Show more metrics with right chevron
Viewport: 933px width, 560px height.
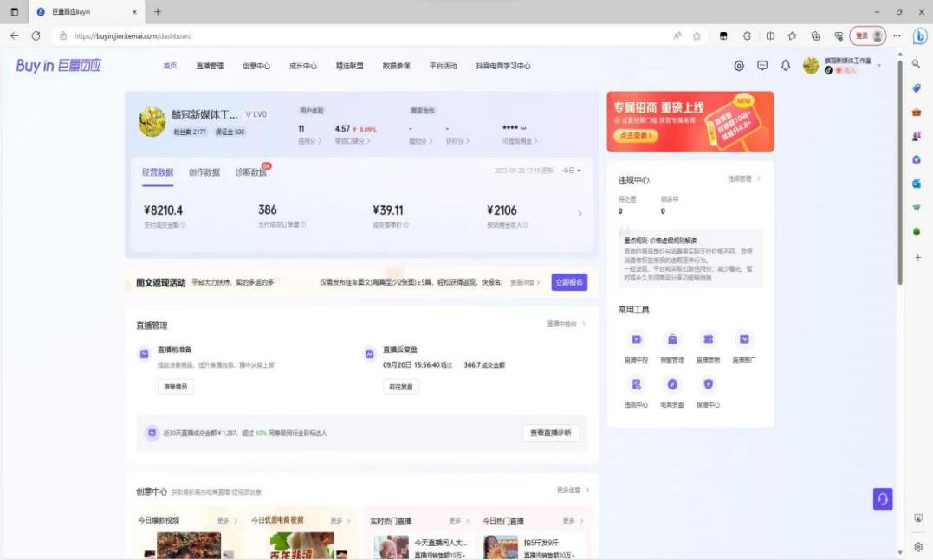[580, 214]
